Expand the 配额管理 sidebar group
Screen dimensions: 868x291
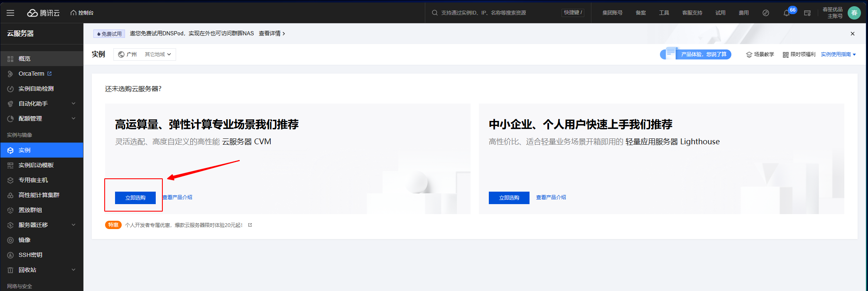pos(42,118)
